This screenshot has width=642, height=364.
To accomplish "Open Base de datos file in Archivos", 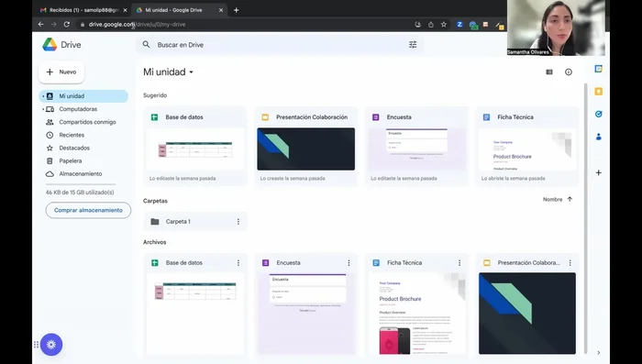I will click(195, 305).
